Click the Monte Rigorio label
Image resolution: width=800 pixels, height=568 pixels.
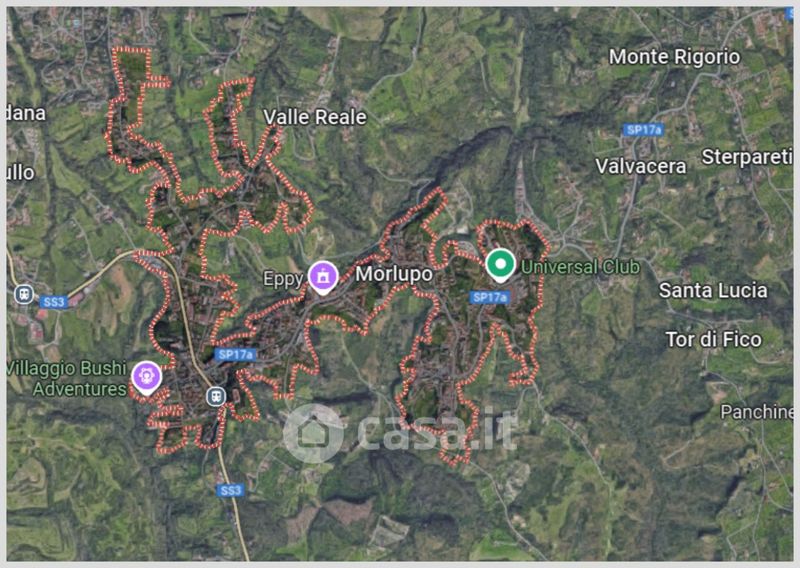coord(674,57)
